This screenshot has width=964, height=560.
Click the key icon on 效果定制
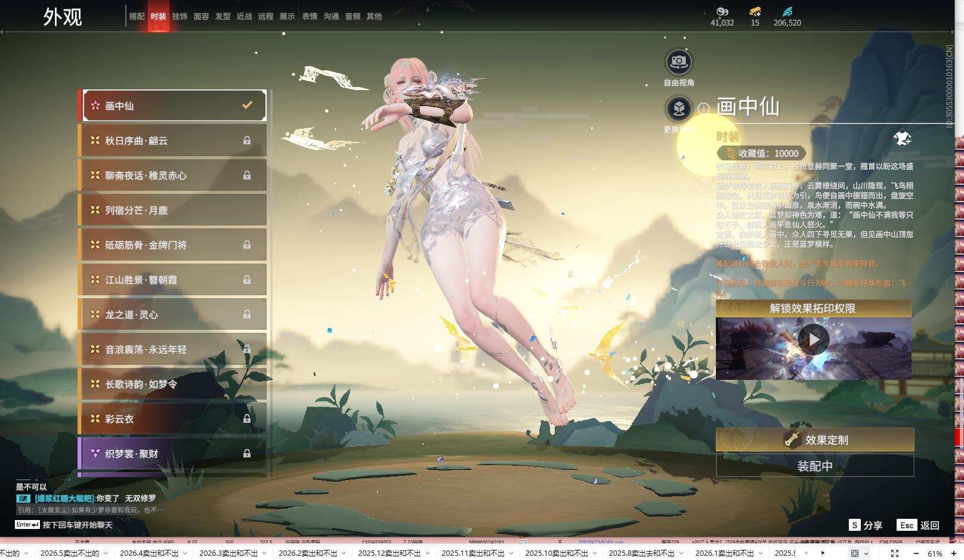[x=792, y=440]
